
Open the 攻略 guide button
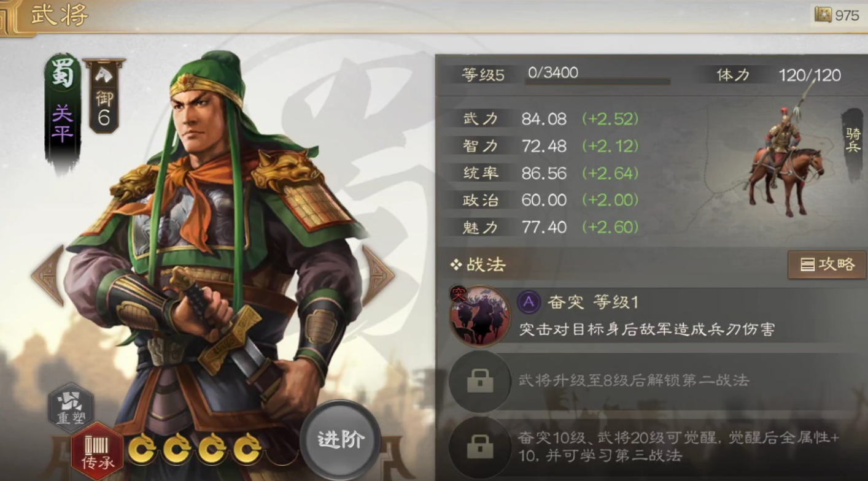[827, 264]
